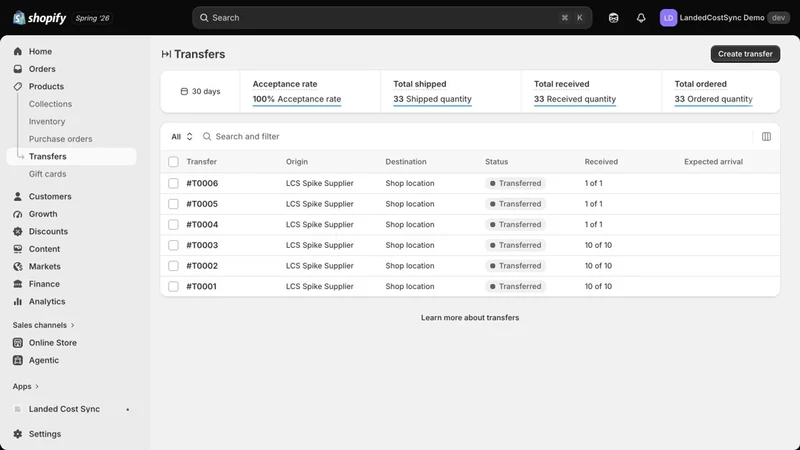Open notifications bell
This screenshot has width=800, height=450.
point(641,18)
